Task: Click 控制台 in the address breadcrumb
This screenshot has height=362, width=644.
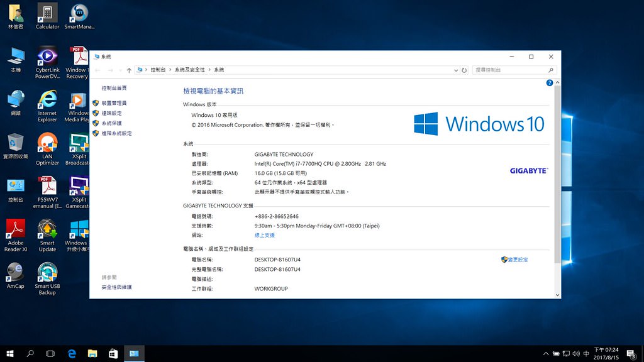Action: [158, 70]
